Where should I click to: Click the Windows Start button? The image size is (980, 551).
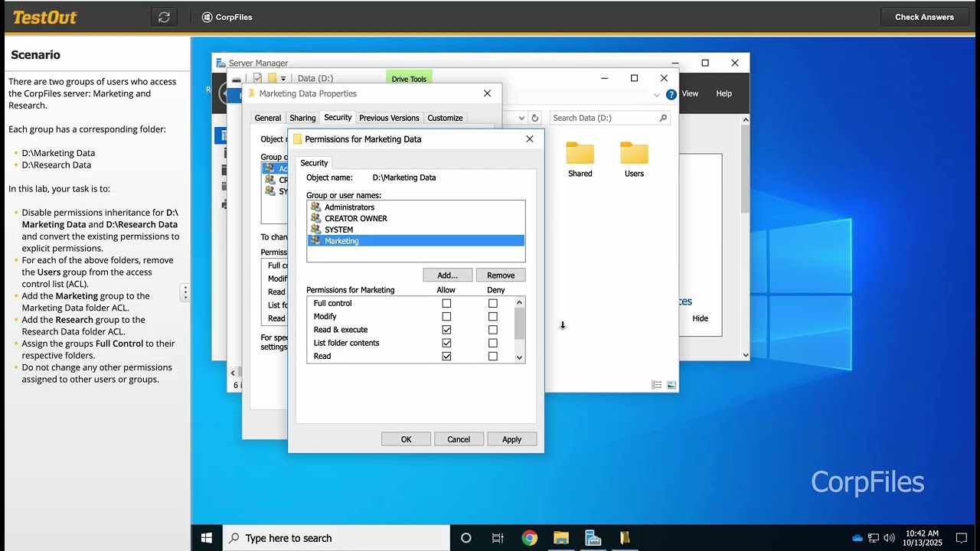click(206, 538)
